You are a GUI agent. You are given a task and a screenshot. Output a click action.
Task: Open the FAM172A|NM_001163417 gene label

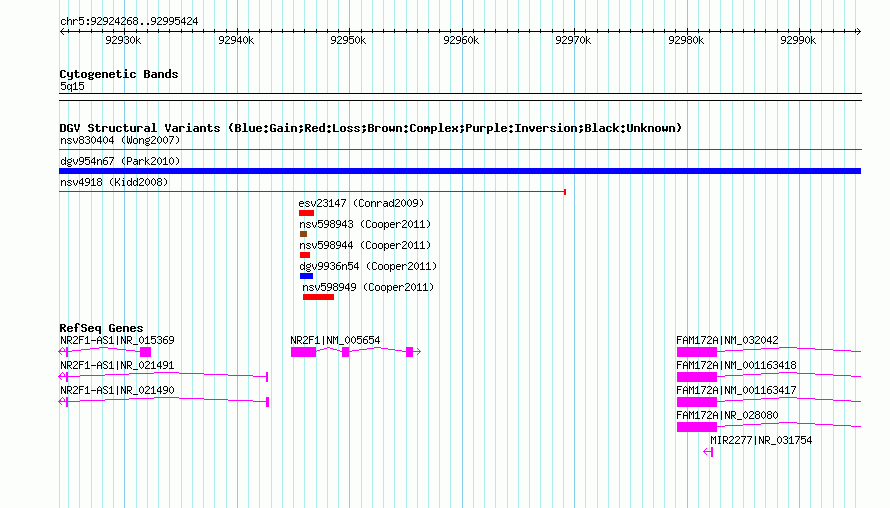[x=736, y=391]
